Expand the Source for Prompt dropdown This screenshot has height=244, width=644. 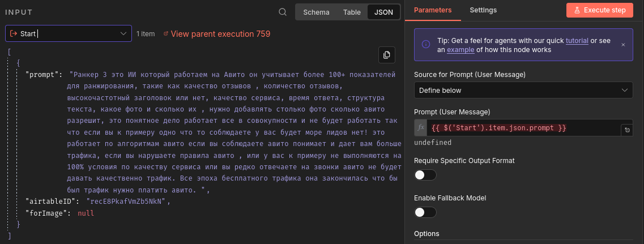(523, 90)
